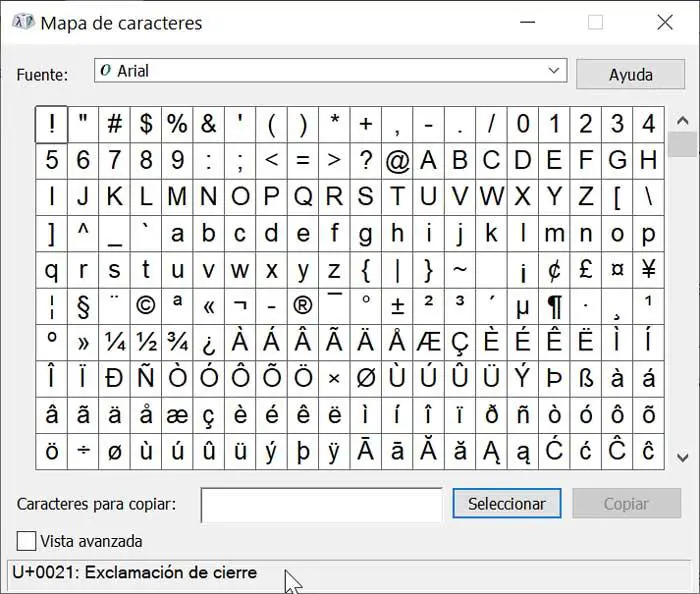Click the Caracteres para copiar text field

point(321,505)
